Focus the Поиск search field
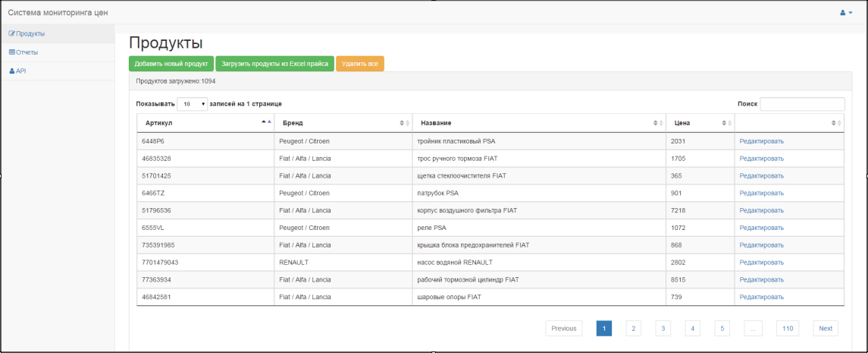Image resolution: width=868 pixels, height=353 pixels. (x=802, y=104)
